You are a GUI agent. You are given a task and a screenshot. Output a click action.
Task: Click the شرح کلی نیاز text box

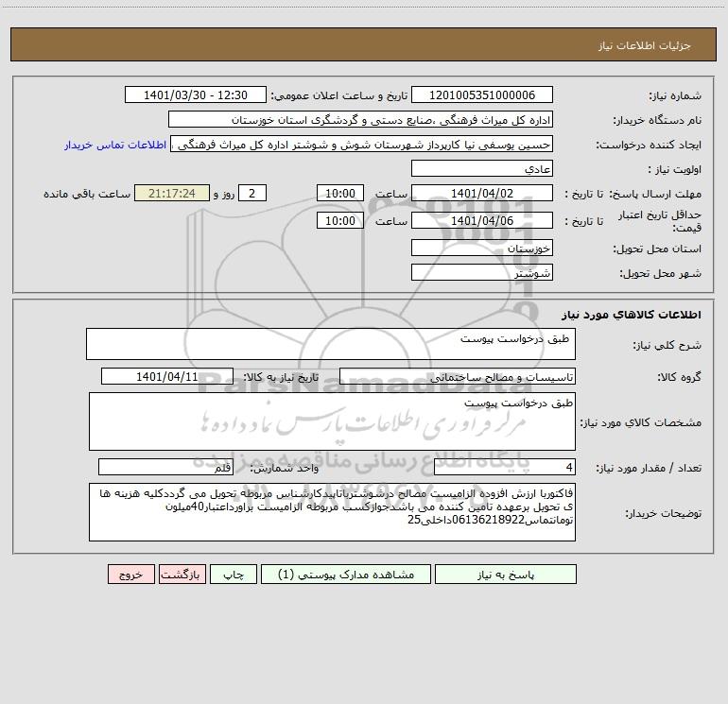coord(331,344)
